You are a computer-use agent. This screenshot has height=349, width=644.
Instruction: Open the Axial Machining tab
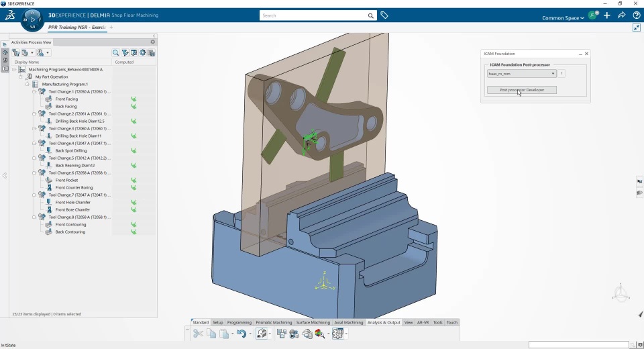(x=348, y=322)
